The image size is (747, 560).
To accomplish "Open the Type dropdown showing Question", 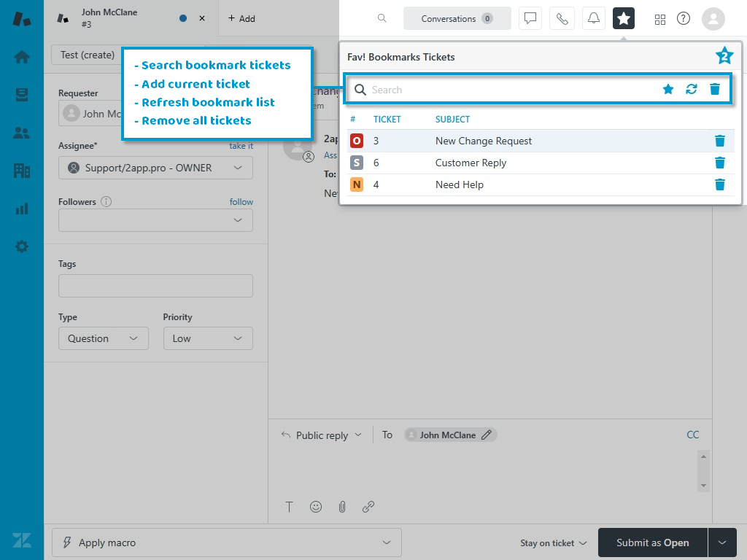I will pos(103,338).
